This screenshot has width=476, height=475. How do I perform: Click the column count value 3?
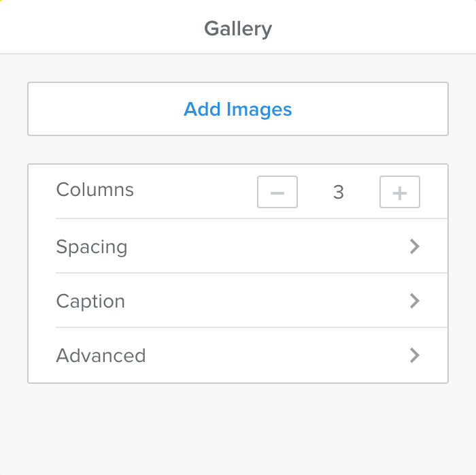coord(339,193)
